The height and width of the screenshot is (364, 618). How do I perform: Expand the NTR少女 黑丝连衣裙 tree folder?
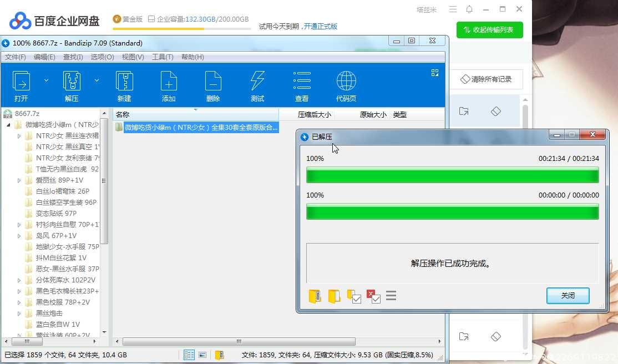pos(19,136)
